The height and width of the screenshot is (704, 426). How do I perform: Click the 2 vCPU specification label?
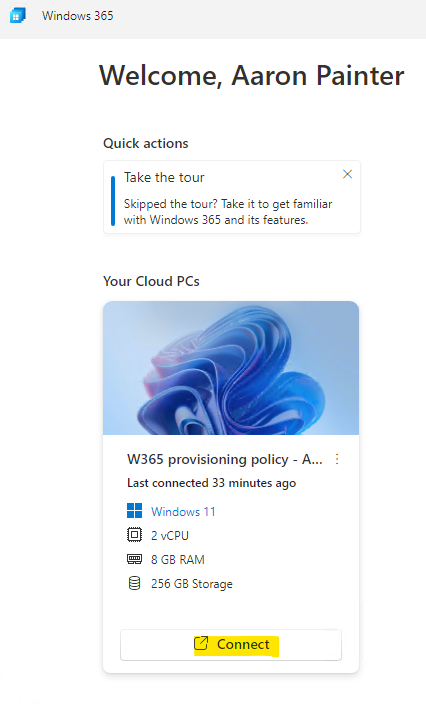coord(170,536)
